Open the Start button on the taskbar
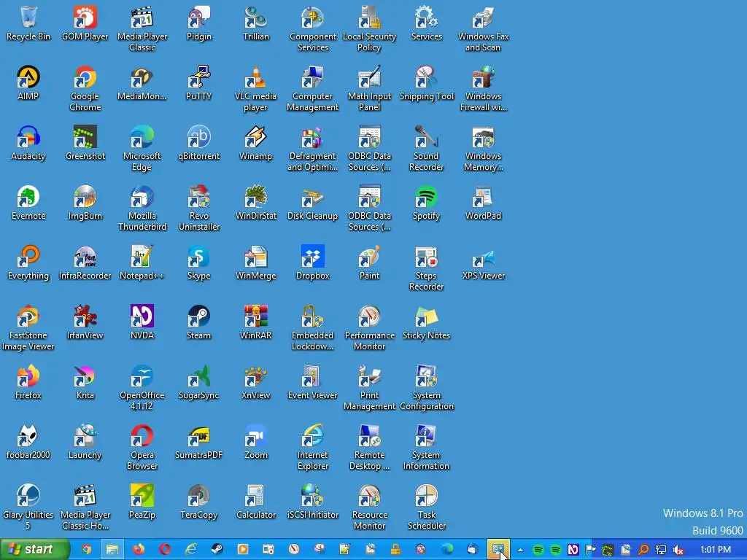The width and height of the screenshot is (747, 560). (x=34, y=550)
